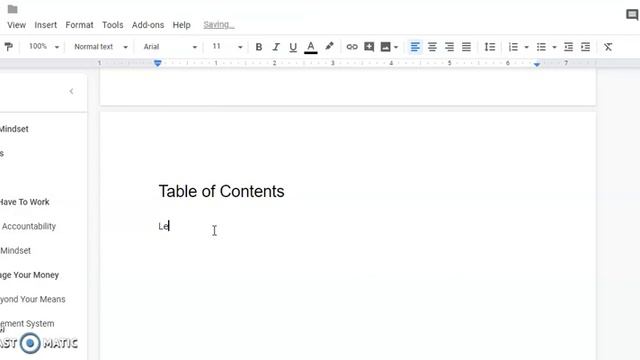Viewport: 640px width, 360px height.
Task: Open the Insert menu
Action: [45, 25]
